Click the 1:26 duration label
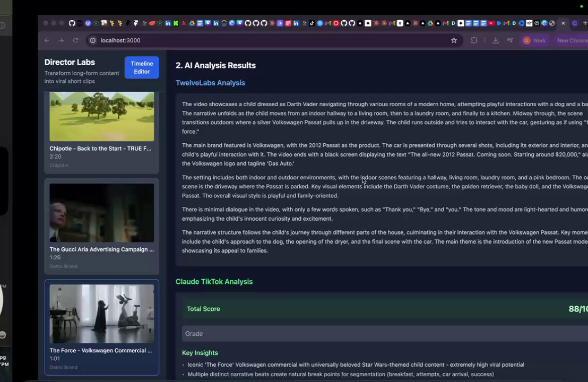This screenshot has height=382, width=588. click(55, 257)
